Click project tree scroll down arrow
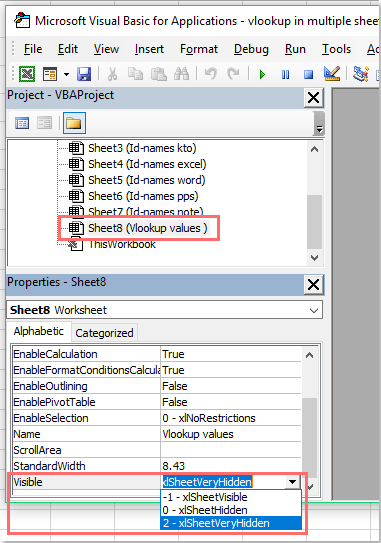 coord(314,258)
